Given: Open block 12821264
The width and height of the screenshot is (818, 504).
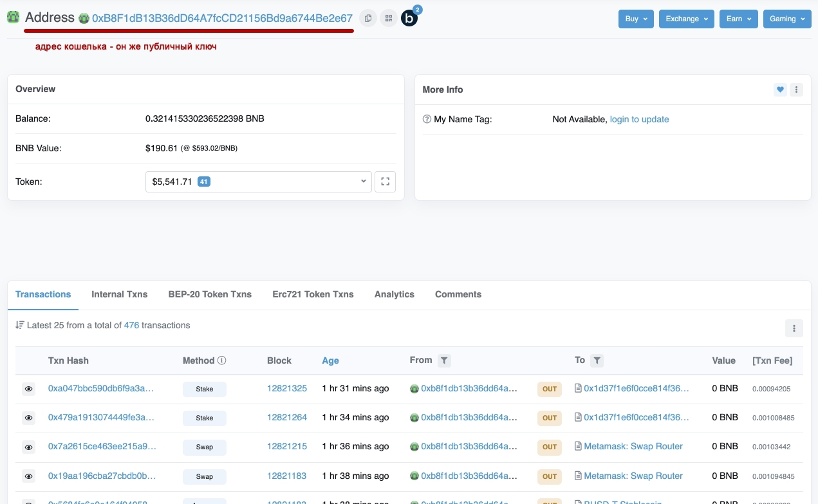Looking at the screenshot, I should pos(287,417).
